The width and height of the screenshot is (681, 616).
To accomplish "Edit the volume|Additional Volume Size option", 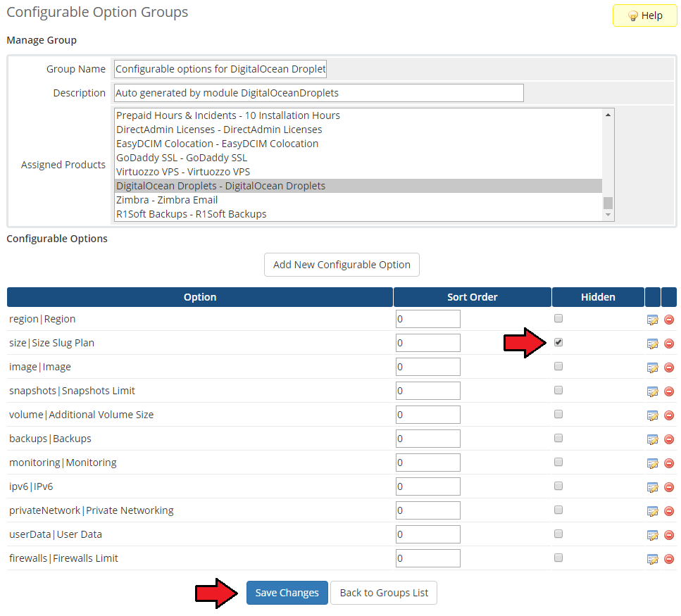I will coord(652,415).
